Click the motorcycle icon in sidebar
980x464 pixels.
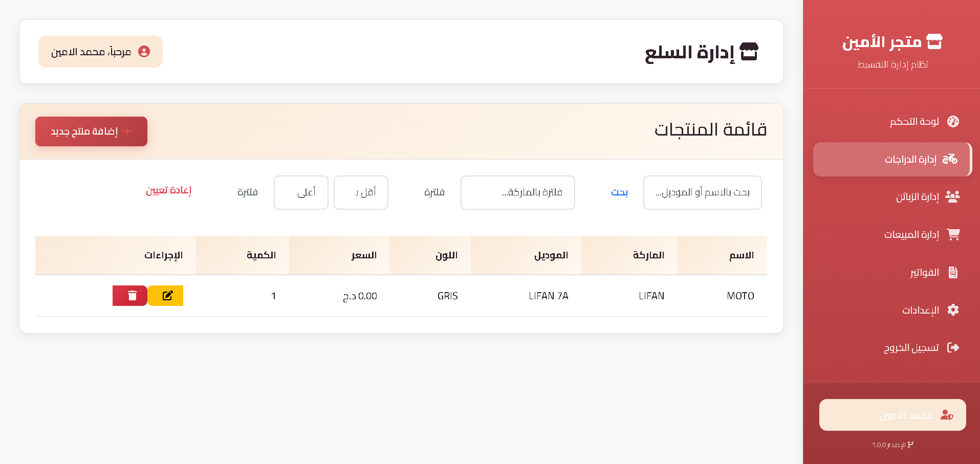point(950,159)
